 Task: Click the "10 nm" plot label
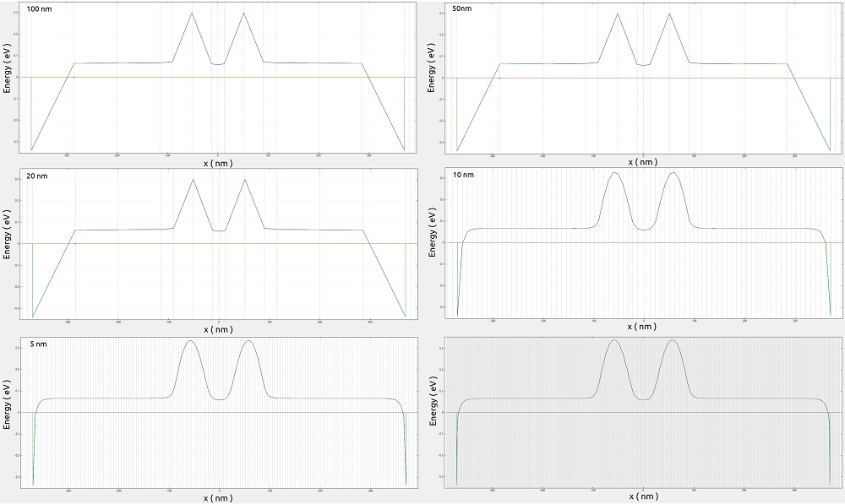point(463,175)
